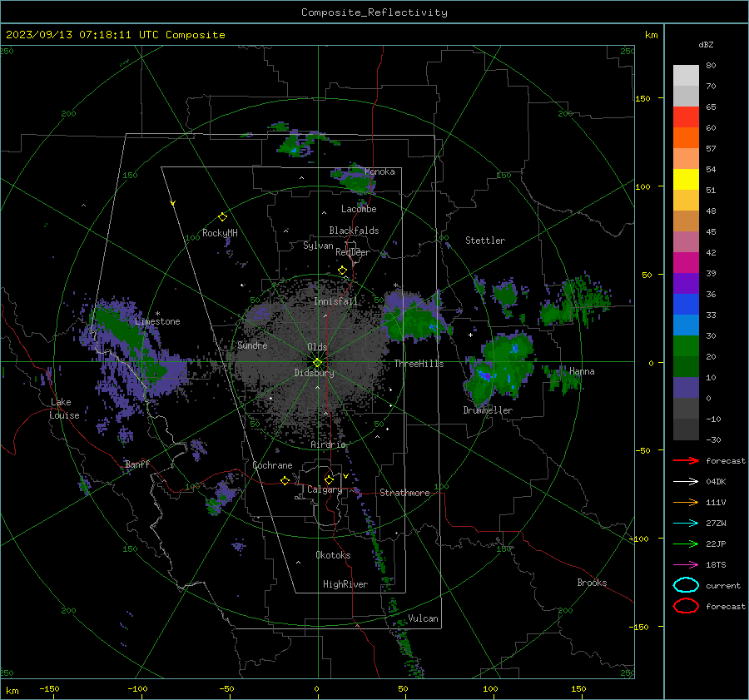Click the 'current' legend text

723,585
